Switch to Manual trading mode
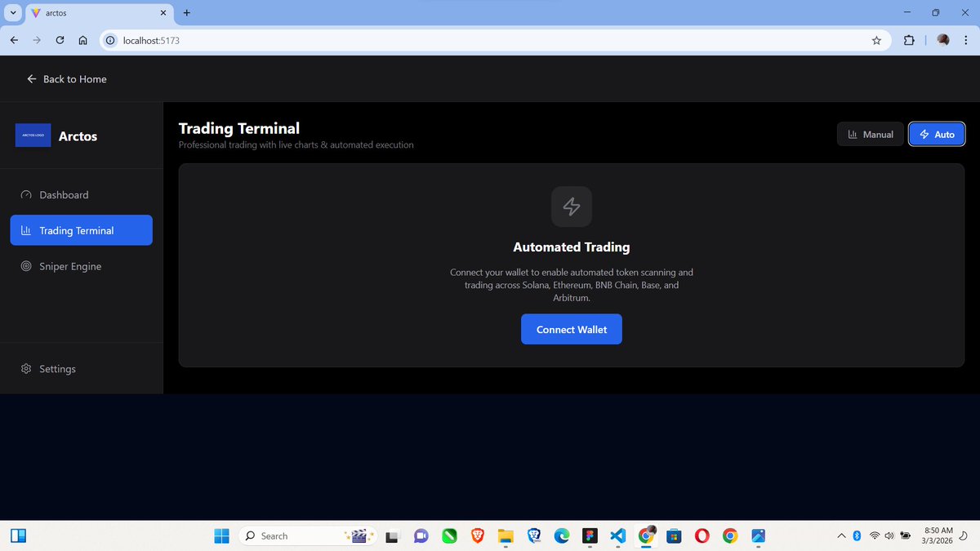The height and width of the screenshot is (551, 980). [x=870, y=134]
